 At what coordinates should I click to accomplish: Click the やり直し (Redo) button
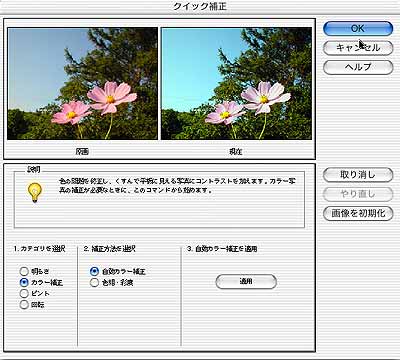(x=358, y=194)
